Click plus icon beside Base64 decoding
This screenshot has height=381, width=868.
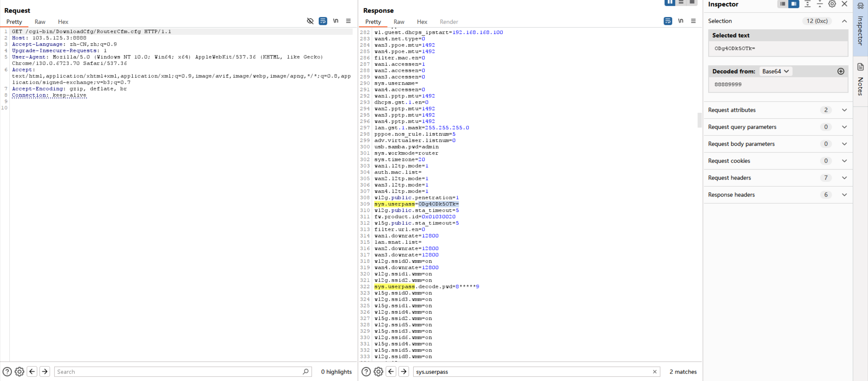(x=841, y=71)
